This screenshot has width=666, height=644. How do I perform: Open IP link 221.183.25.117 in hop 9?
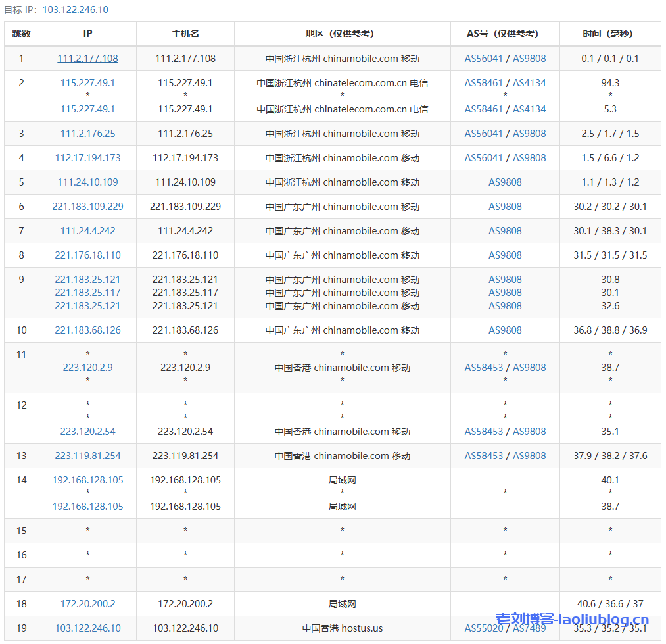point(87,293)
